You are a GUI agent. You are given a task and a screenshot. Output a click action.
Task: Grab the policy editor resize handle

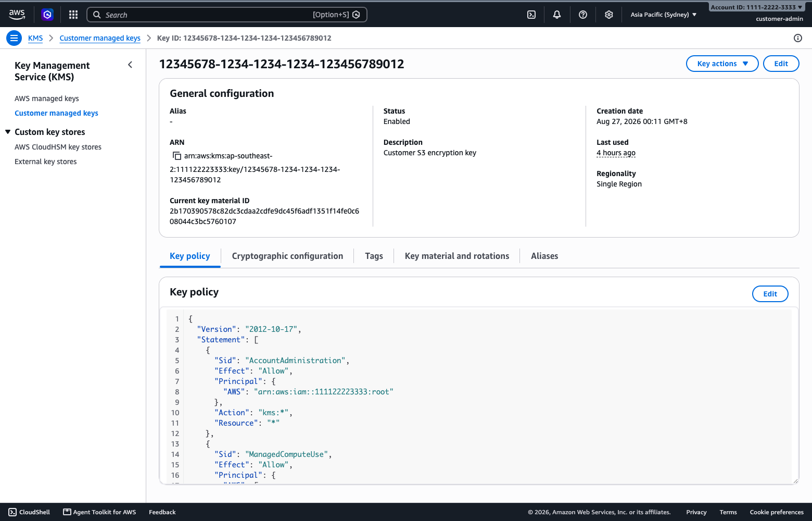795,481
